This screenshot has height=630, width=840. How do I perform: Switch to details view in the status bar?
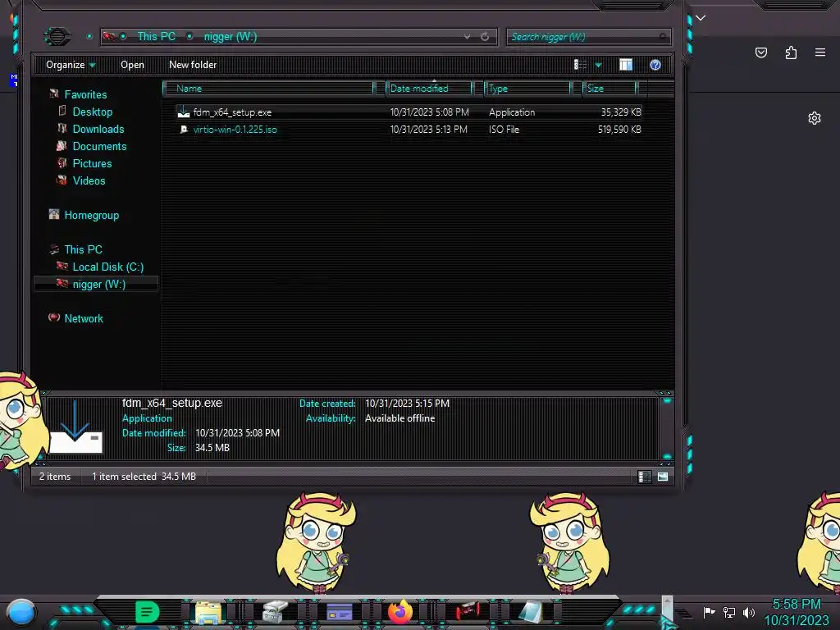(645, 477)
